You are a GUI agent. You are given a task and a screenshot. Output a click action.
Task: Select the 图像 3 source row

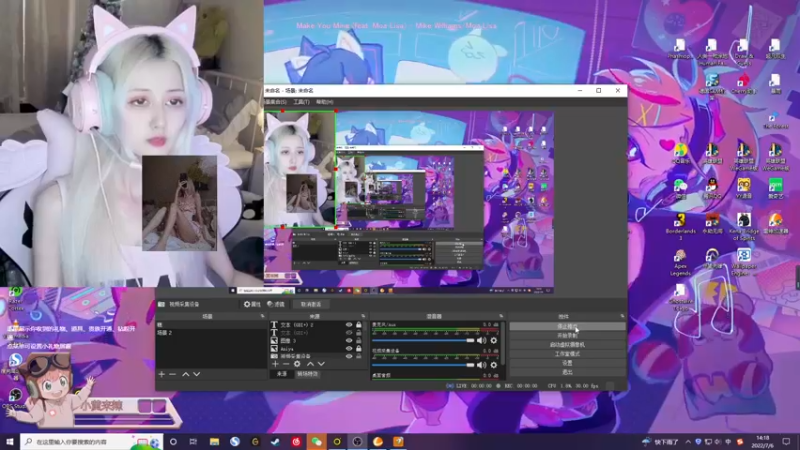[x=317, y=340]
